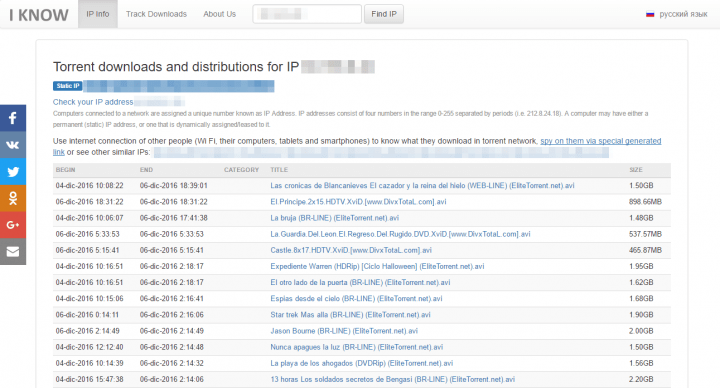Open Castle.8x17.HDTV torrent link

351,250
